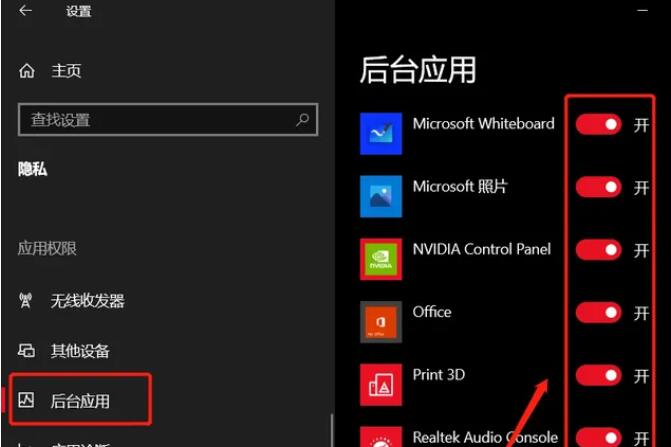Click the 后台应用 page heading
This screenshot has height=447, width=671.
418,70
